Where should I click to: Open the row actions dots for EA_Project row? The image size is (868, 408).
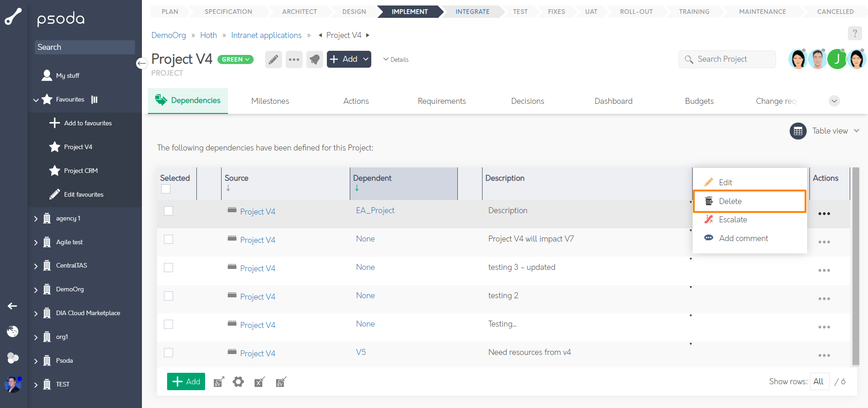tap(824, 214)
